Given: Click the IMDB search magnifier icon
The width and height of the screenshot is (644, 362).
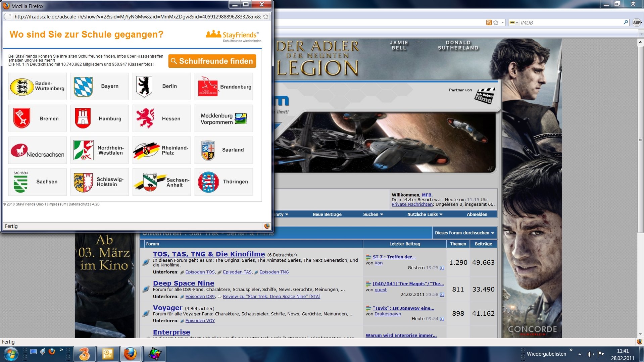Looking at the screenshot, I should point(626,22).
